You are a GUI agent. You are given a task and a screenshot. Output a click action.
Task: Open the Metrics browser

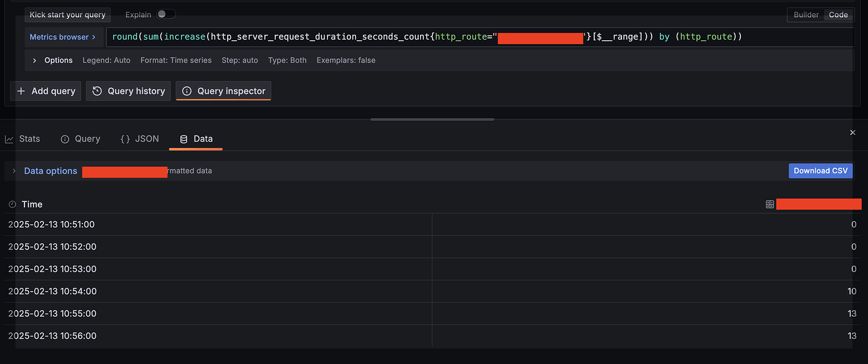[63, 37]
